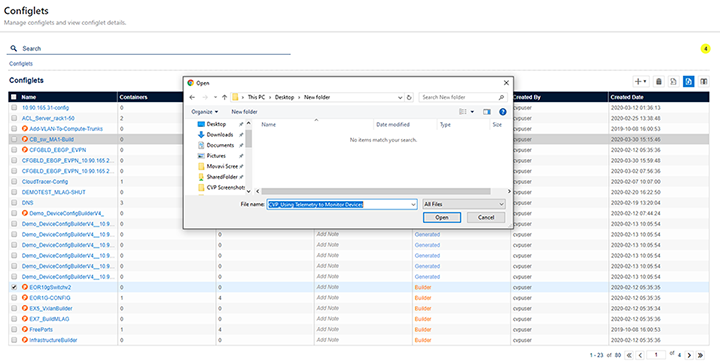Check the InfrastructureBuilder row checkbox

coord(14,340)
